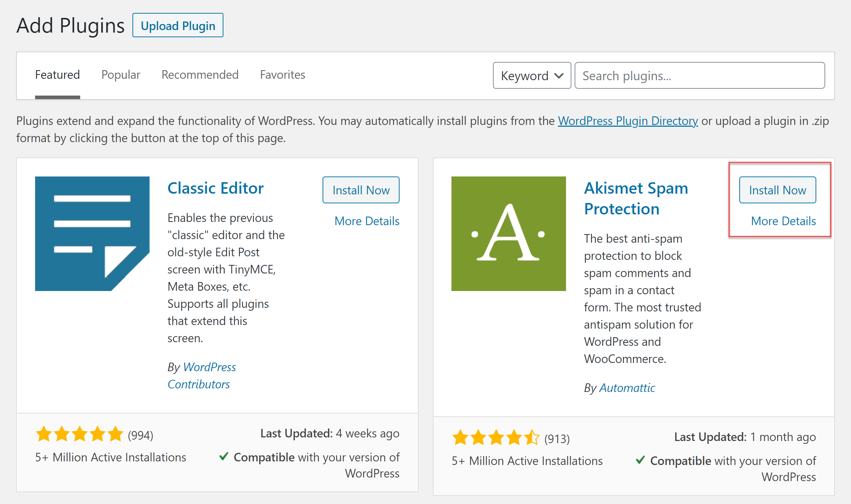Click the Upload Plugin button
851x504 pixels.
point(178,25)
